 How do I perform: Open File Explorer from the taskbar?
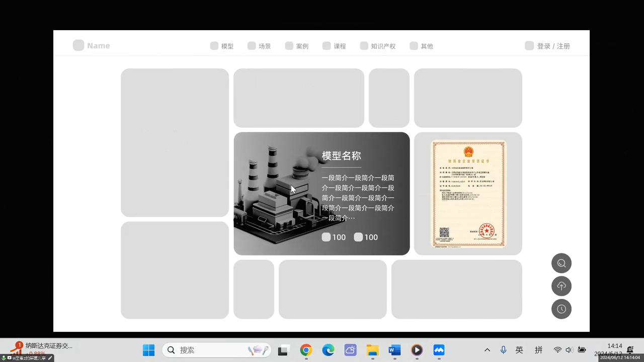tap(372, 350)
